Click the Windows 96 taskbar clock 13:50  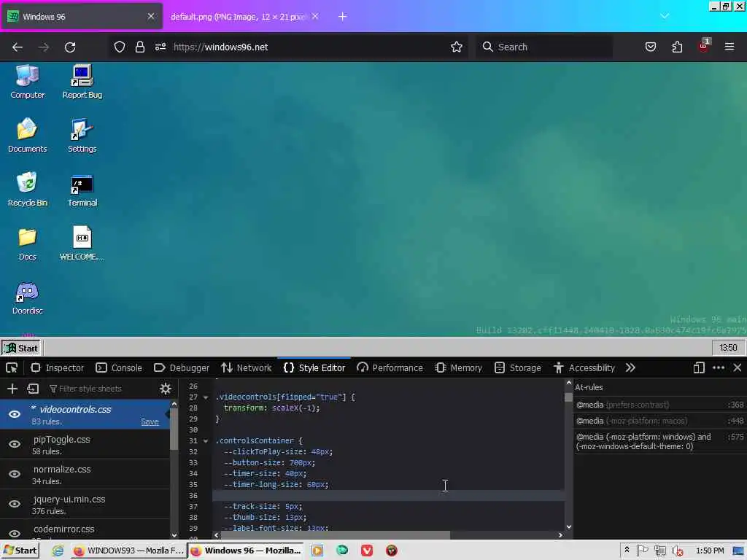click(x=727, y=348)
